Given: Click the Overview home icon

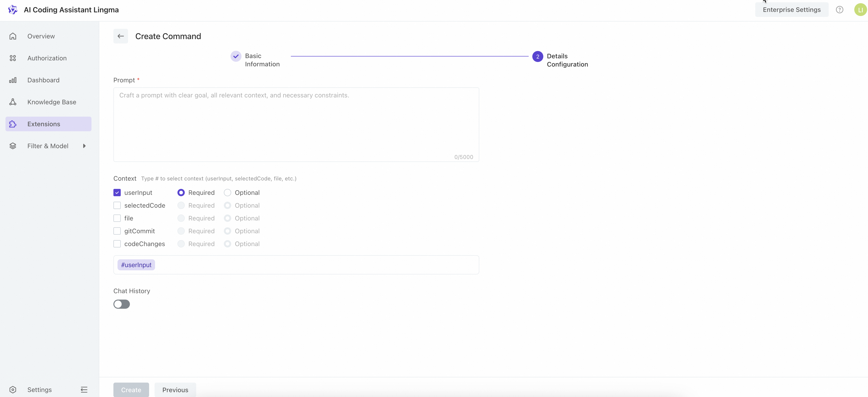Looking at the screenshot, I should click(13, 36).
